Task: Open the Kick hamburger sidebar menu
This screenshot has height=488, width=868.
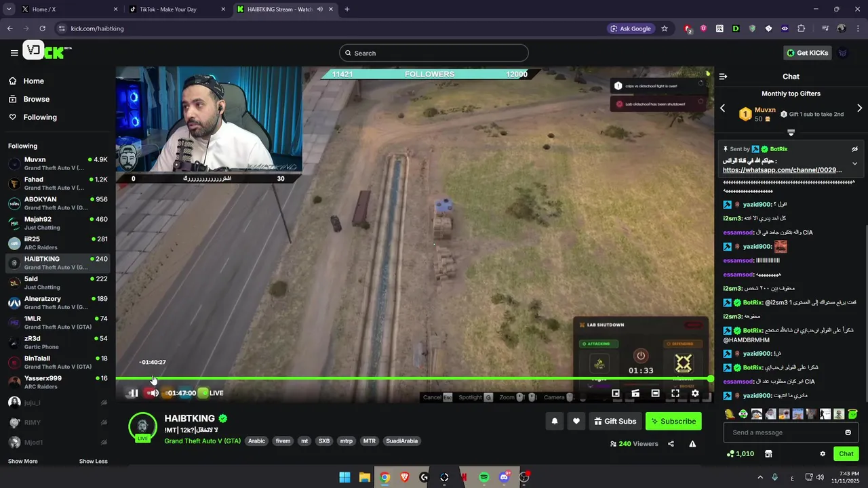Action: 14,53
